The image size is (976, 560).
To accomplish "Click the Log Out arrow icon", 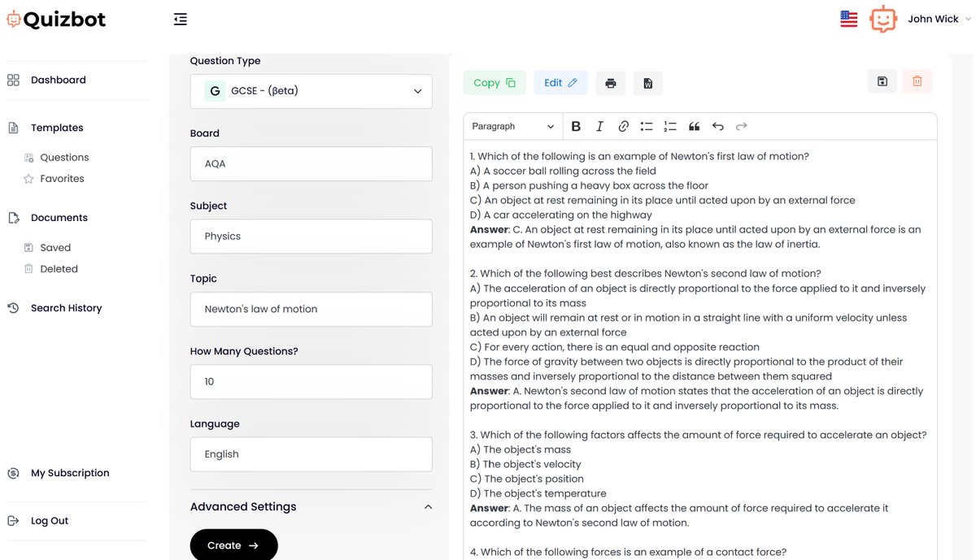I will (13, 521).
